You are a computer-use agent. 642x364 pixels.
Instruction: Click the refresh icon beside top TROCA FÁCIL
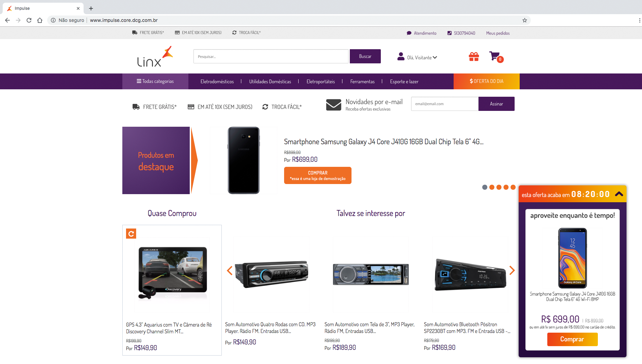coord(234,33)
